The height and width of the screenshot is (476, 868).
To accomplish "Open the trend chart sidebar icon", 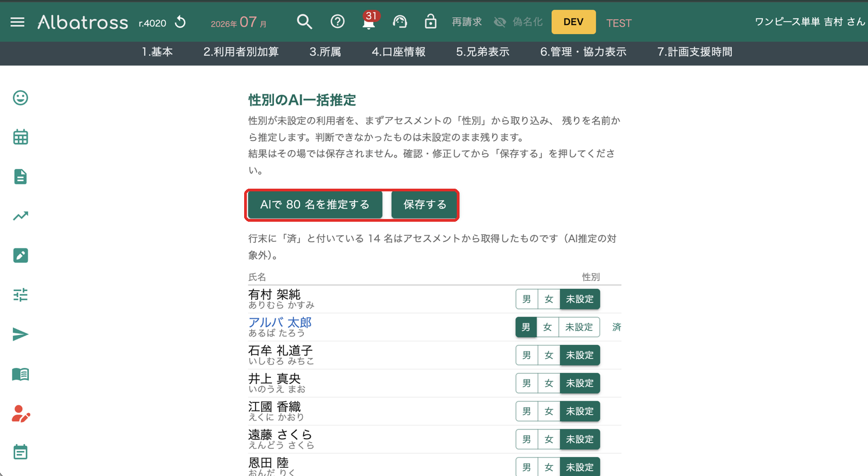I will tap(21, 216).
